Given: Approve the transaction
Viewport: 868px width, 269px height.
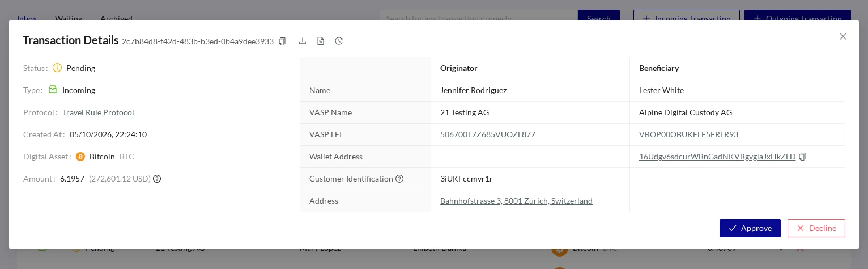Looking at the screenshot, I should click(750, 228).
